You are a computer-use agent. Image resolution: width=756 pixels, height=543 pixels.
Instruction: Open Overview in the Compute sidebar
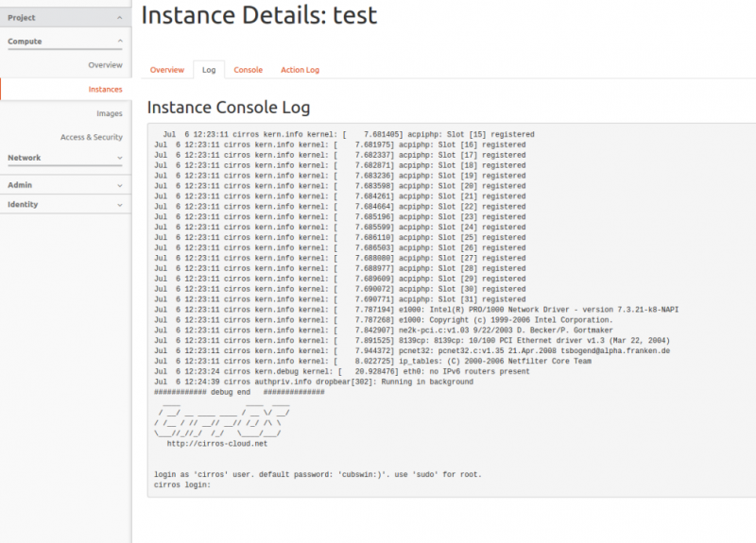coord(105,65)
